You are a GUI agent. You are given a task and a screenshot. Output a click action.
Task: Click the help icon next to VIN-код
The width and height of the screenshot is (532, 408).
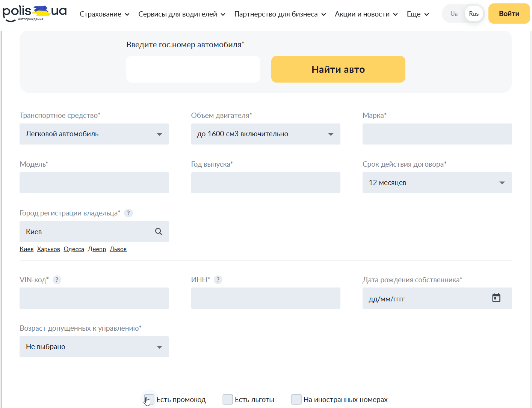[x=57, y=280]
